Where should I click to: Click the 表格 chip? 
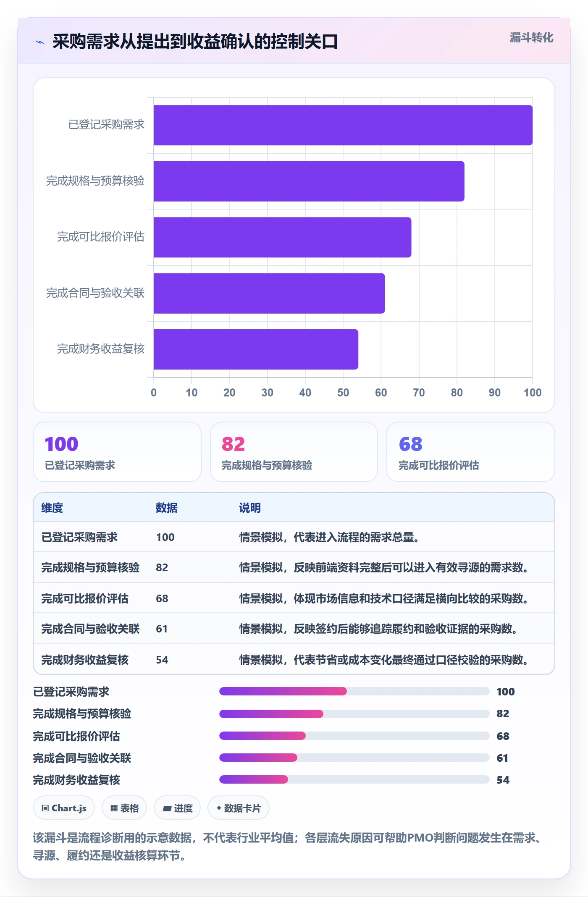pos(124,808)
